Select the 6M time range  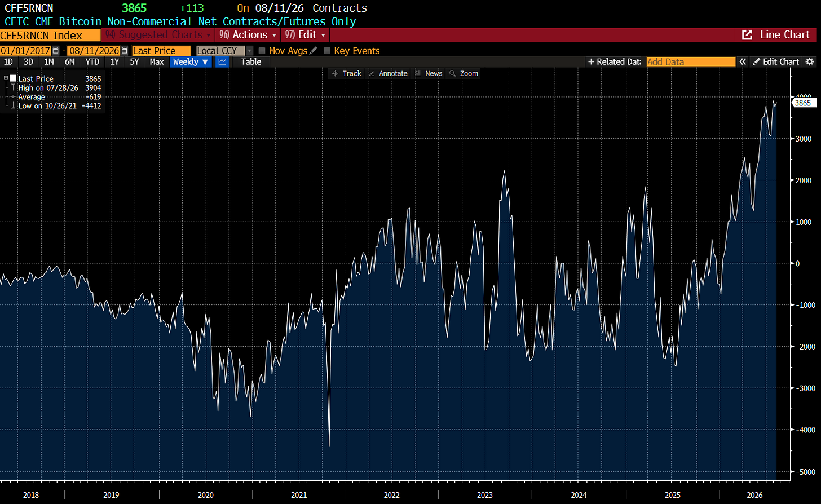click(70, 62)
